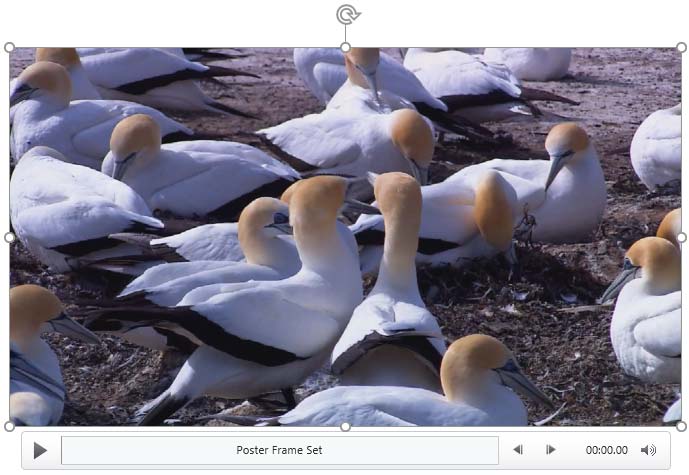Click the Move Back 0.25 seconds icon
The image size is (689, 475).
tap(518, 450)
